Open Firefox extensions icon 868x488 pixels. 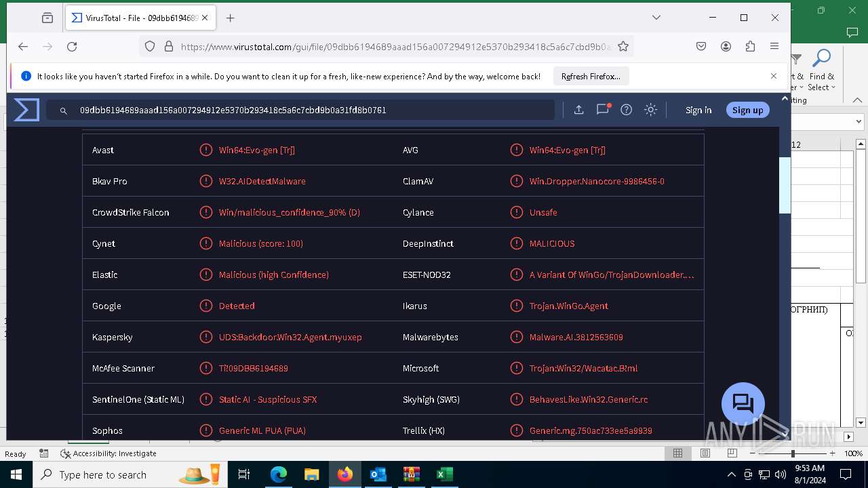[750, 47]
